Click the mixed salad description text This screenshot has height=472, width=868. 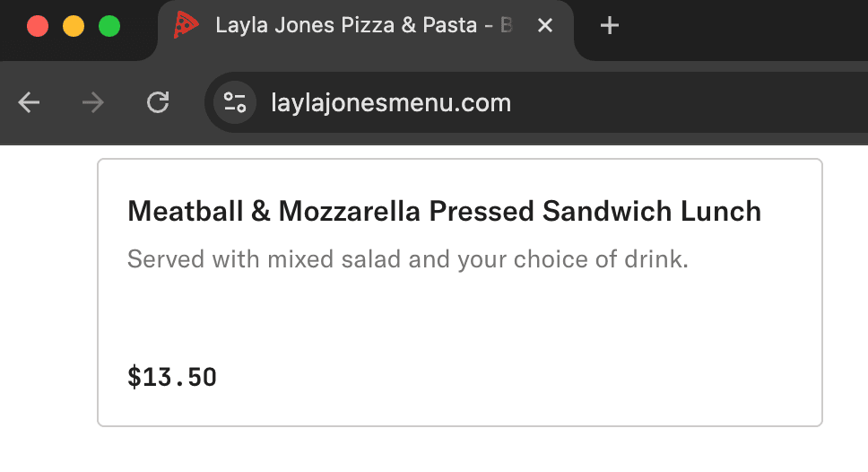tap(407, 260)
